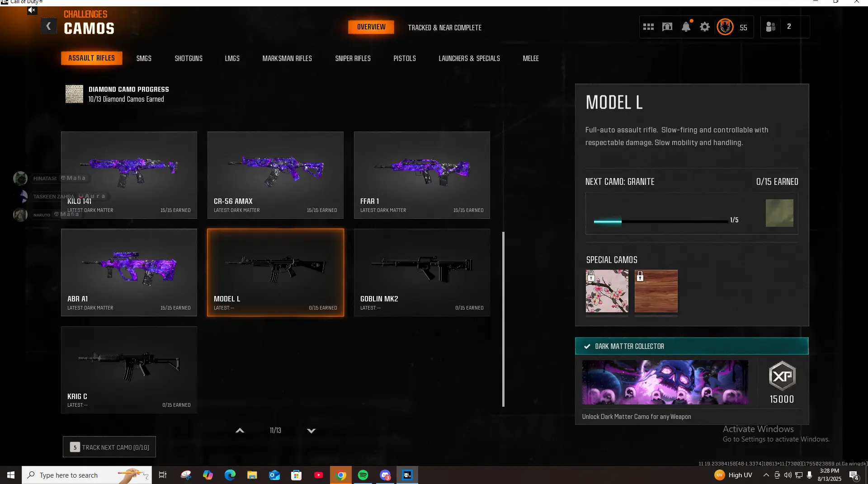Image resolution: width=868 pixels, height=484 pixels.
Task: Select the Granite next camo swatch
Action: (x=779, y=213)
